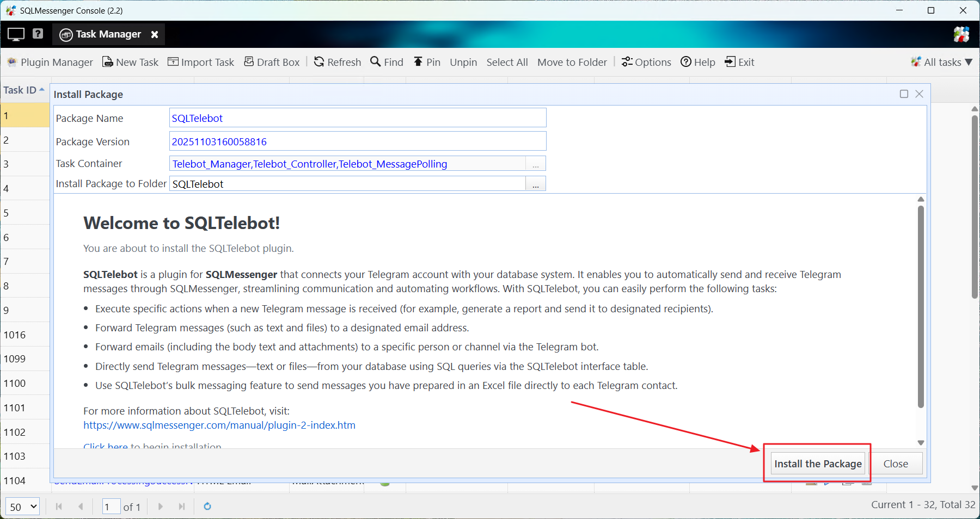
Task: Click Install the Package button
Action: click(x=818, y=464)
